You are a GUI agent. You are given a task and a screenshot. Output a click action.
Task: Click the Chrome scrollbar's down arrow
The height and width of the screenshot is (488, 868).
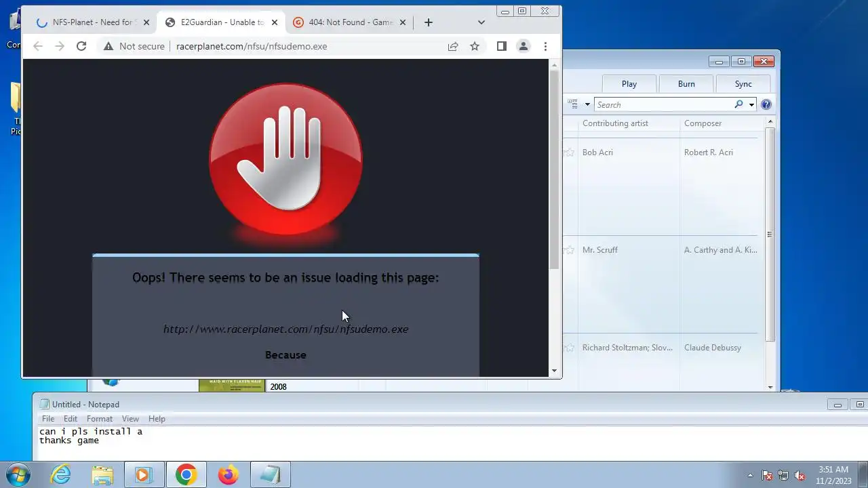tap(554, 371)
